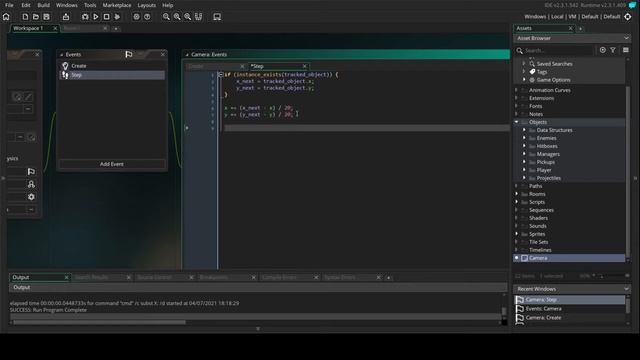Clean the build with broom icon
The height and width of the screenshot is (360, 640).
(117, 17)
